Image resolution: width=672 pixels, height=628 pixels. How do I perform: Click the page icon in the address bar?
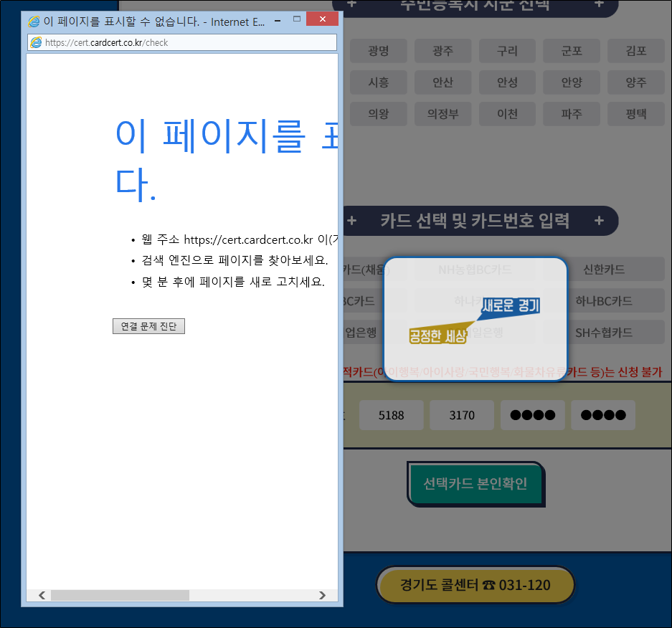tap(37, 42)
